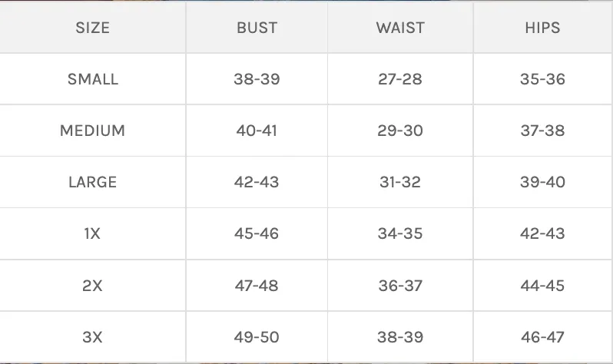Click the Medium waist value 29-30
The height and width of the screenshot is (364, 613).
400,131
